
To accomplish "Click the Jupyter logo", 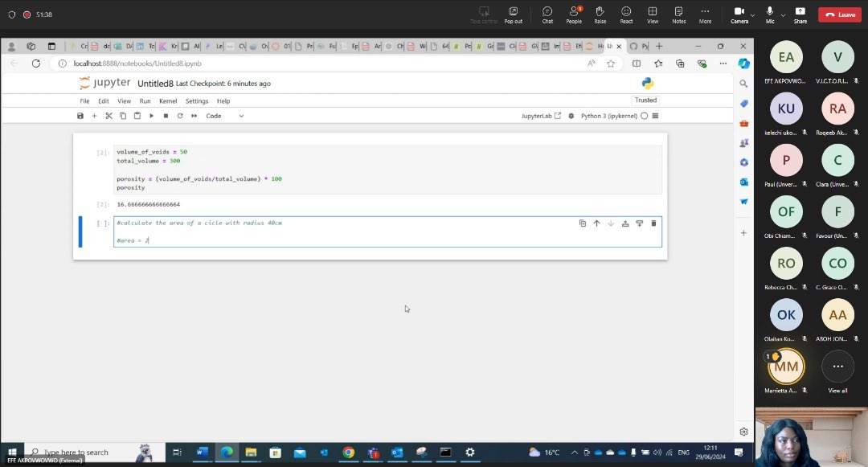I will pyautogui.click(x=104, y=83).
